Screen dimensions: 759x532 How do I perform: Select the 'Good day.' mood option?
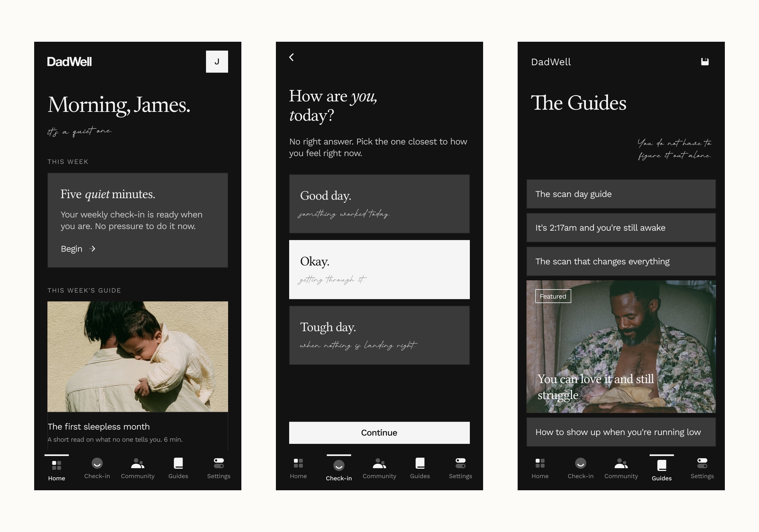click(x=379, y=204)
